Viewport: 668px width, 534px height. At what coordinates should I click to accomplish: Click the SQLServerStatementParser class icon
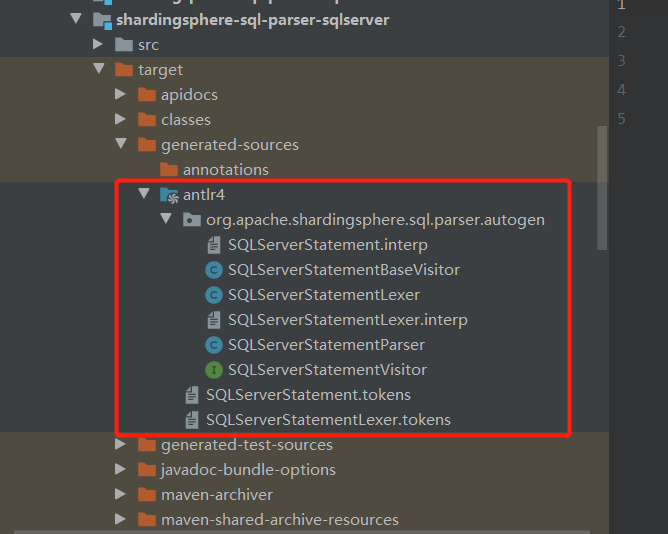pos(214,345)
